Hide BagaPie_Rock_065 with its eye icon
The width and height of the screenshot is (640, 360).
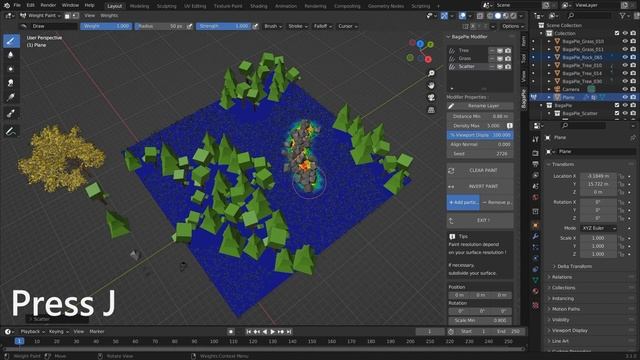click(625, 57)
